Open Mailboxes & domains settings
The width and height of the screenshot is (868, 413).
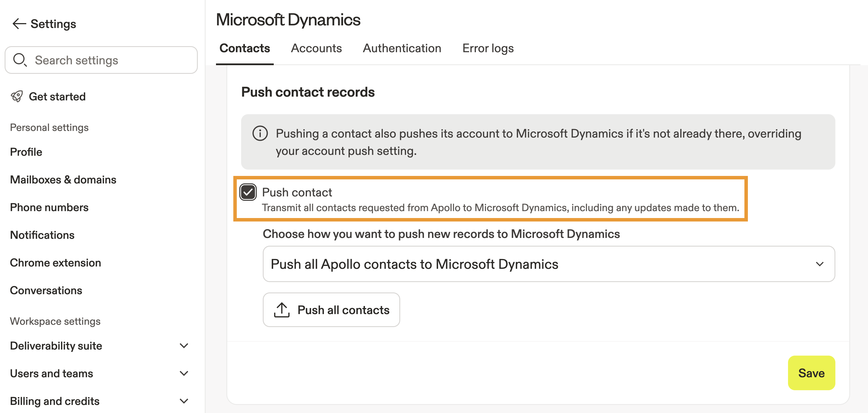(63, 179)
